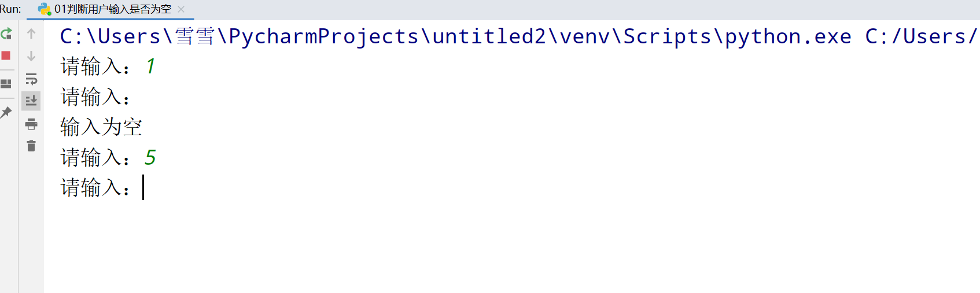Click the Run: panel label
Viewport: 980px width, 293px height.
[x=10, y=9]
